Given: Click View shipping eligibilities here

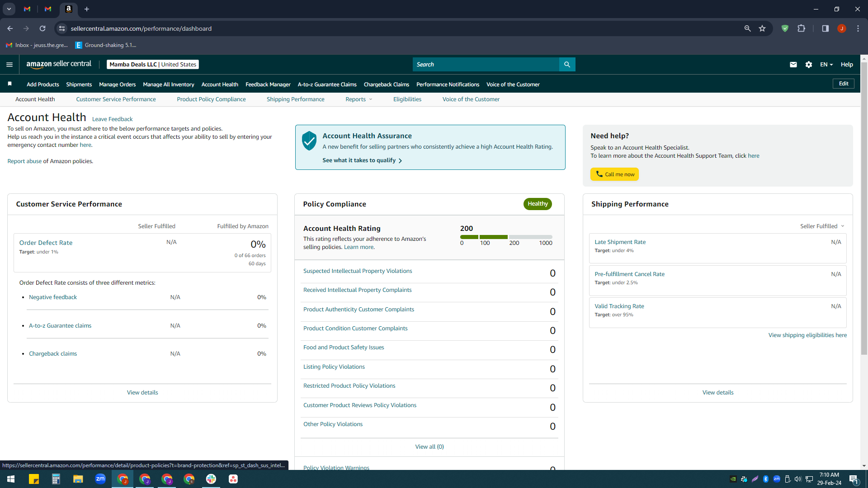Looking at the screenshot, I should 807,335.
